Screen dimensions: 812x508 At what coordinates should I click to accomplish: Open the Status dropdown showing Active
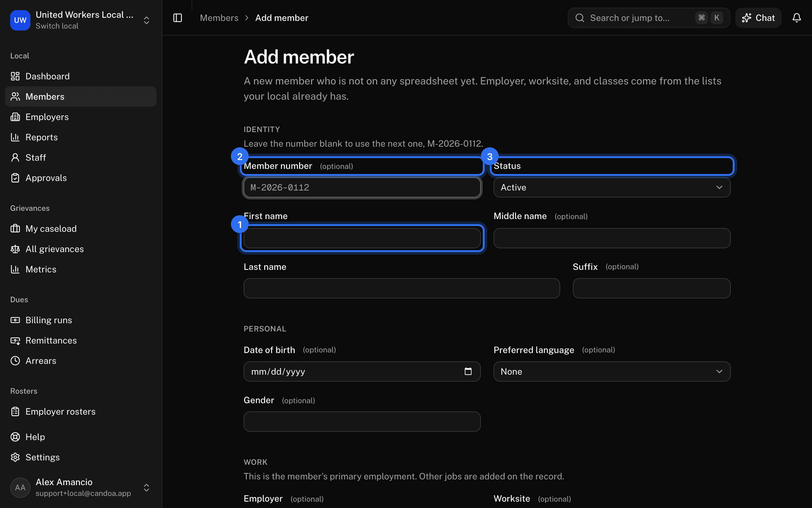[612, 187]
